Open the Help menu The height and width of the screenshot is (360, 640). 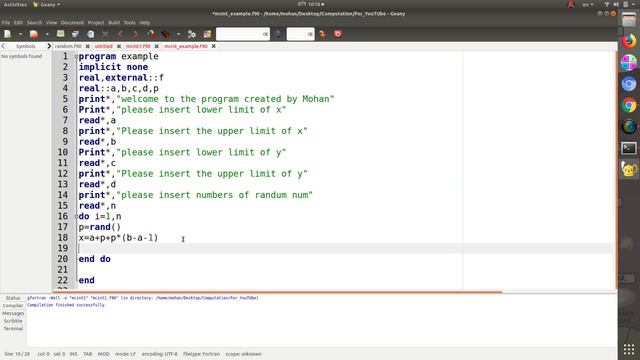tap(144, 23)
